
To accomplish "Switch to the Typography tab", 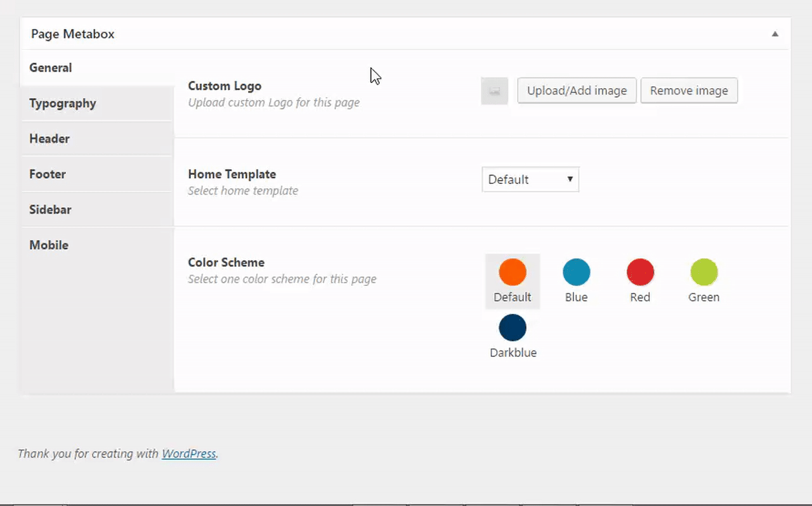I will [x=63, y=103].
